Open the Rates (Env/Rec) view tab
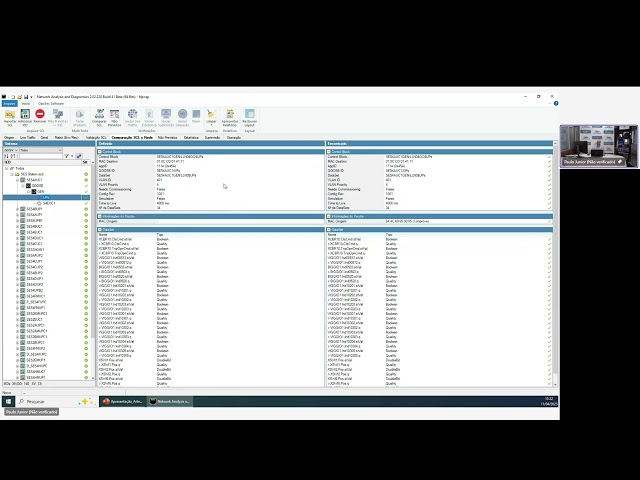The image size is (640, 480). (x=67, y=138)
